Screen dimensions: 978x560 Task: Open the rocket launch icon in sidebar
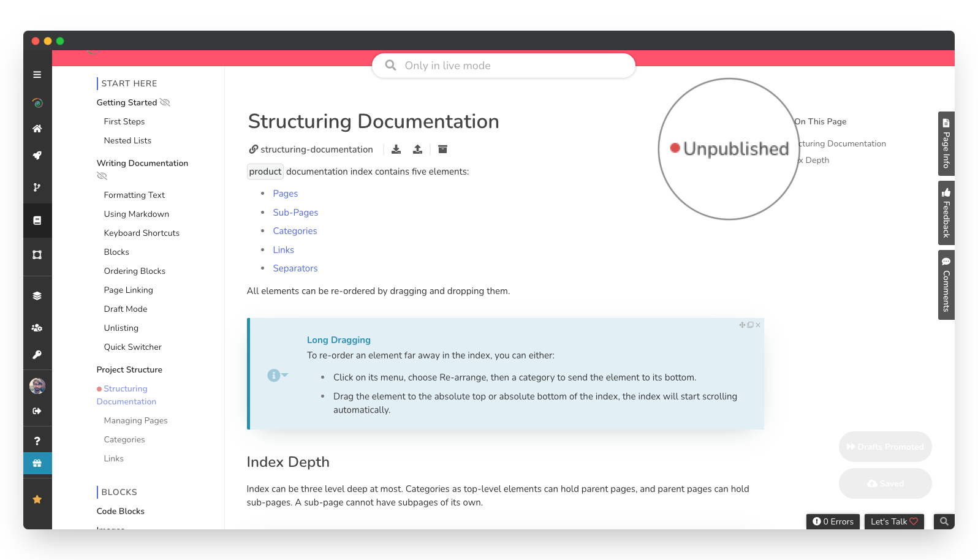37,156
